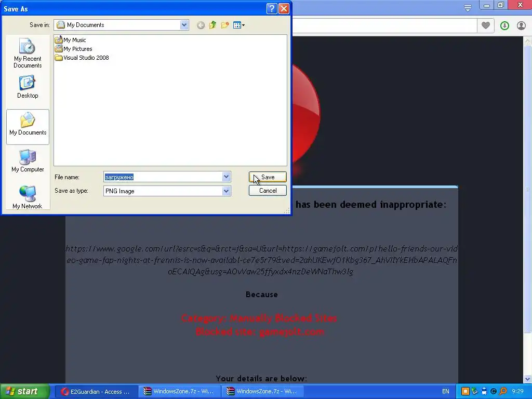
Task: Switch to second WindowsZone.7z taskbar item
Action: [x=262, y=392]
